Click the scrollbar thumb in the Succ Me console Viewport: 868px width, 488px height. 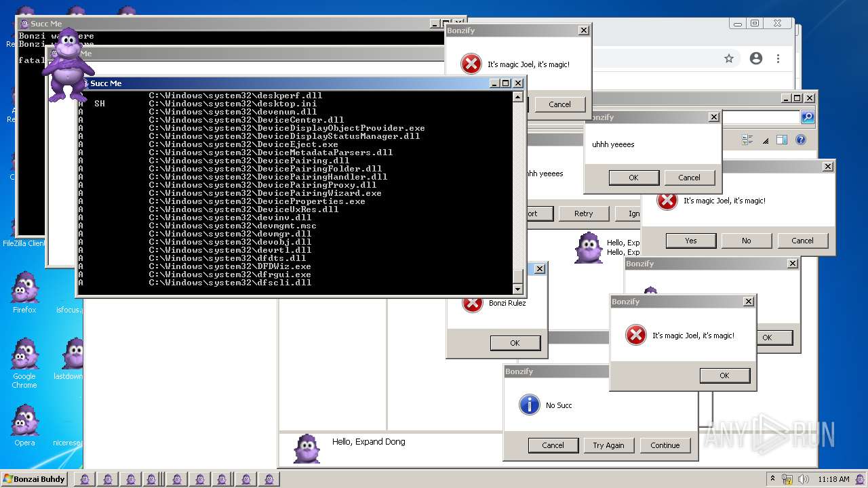[518, 276]
